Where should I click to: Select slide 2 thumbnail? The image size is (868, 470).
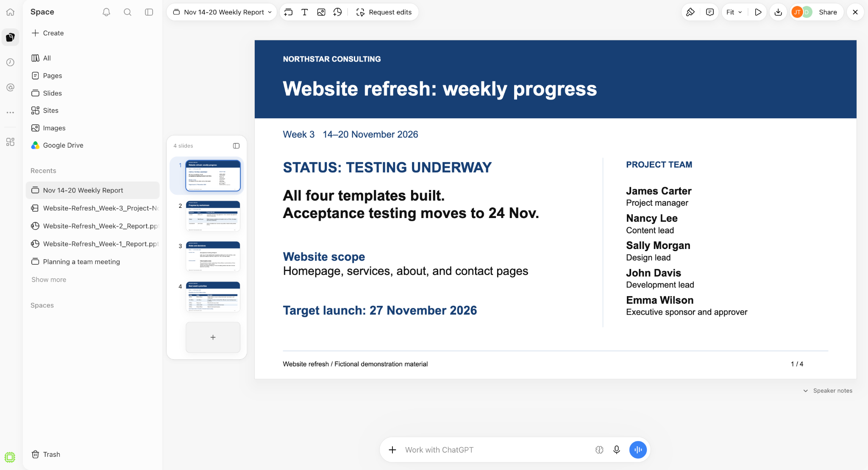pos(213,216)
